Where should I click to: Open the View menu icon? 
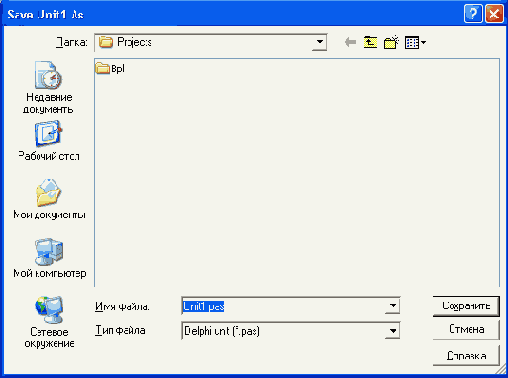tap(415, 43)
